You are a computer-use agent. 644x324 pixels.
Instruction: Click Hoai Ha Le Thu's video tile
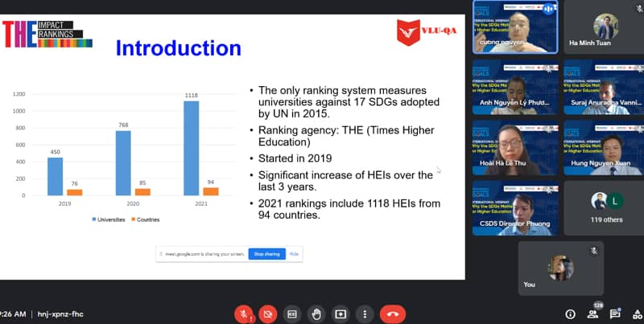coord(515,147)
